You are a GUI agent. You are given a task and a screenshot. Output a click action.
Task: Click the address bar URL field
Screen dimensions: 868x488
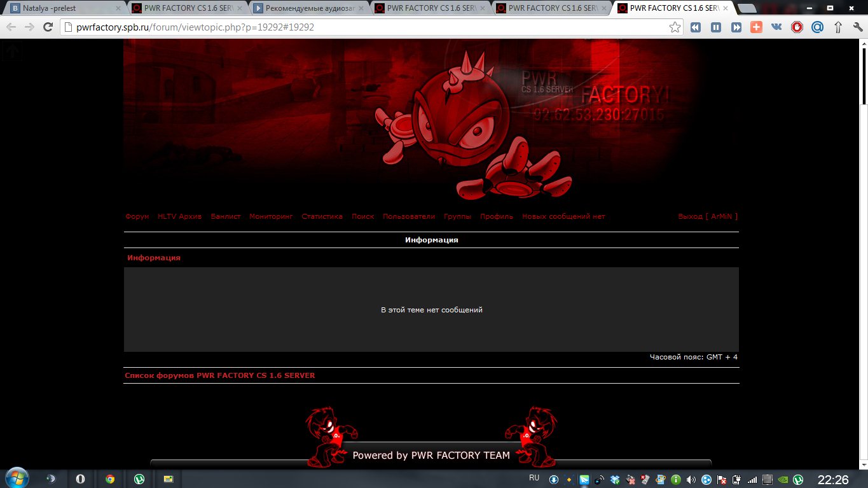click(x=362, y=27)
